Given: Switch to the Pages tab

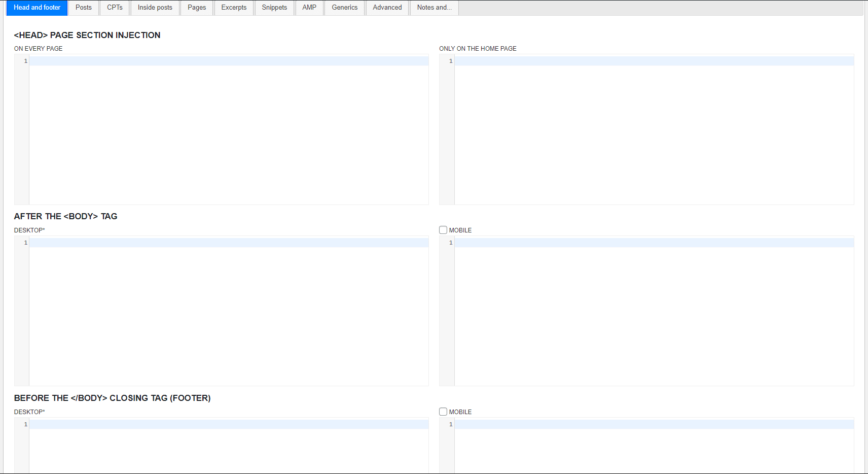Looking at the screenshot, I should 196,8.
